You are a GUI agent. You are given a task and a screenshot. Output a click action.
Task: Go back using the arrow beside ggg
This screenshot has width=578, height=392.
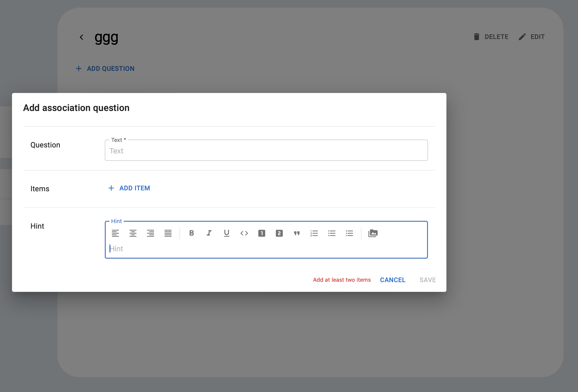coord(81,37)
